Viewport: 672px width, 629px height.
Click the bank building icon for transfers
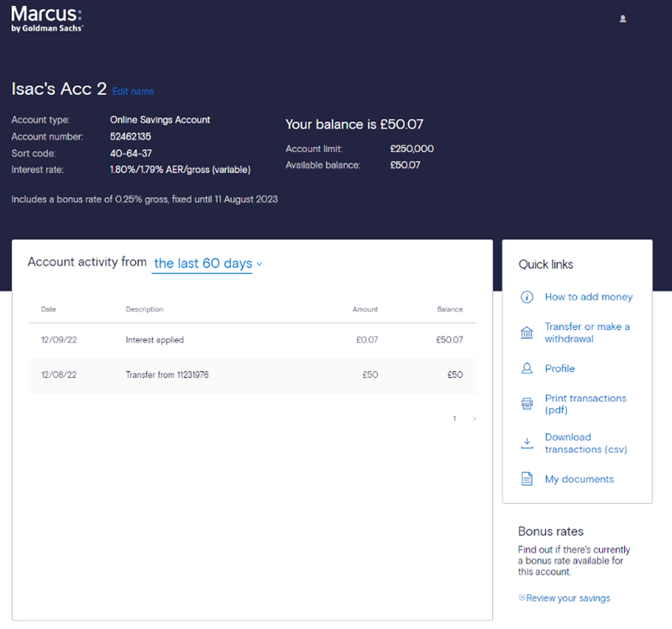click(x=526, y=333)
